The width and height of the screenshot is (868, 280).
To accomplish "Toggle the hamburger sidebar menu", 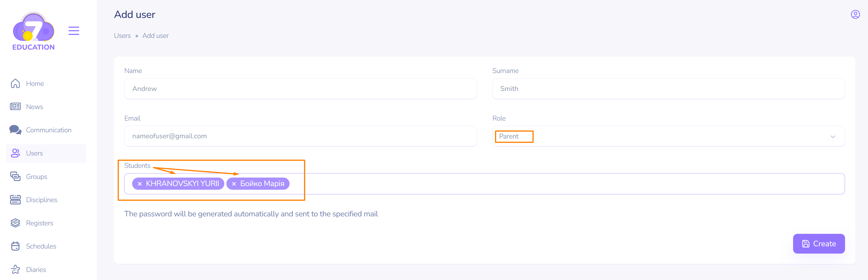I will 74,31.
